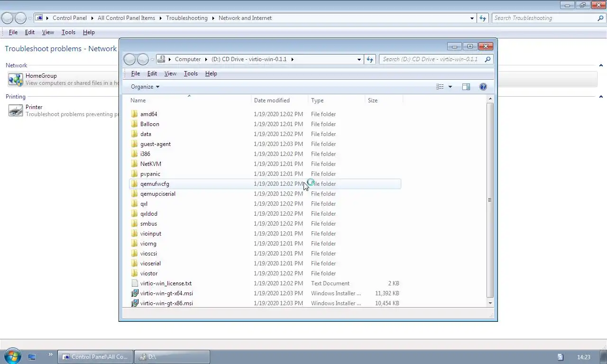Expand the arrow after Computer in breadcrumb
The image size is (607, 364).
tap(206, 59)
